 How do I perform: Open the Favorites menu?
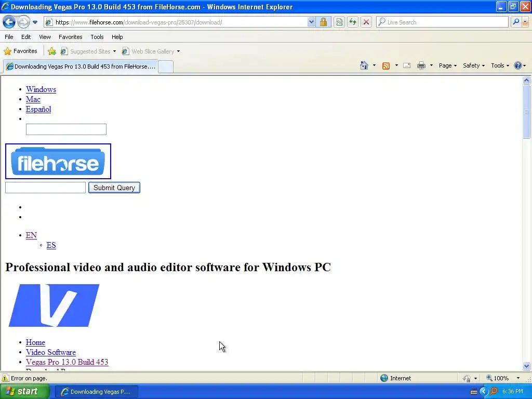[x=70, y=37]
